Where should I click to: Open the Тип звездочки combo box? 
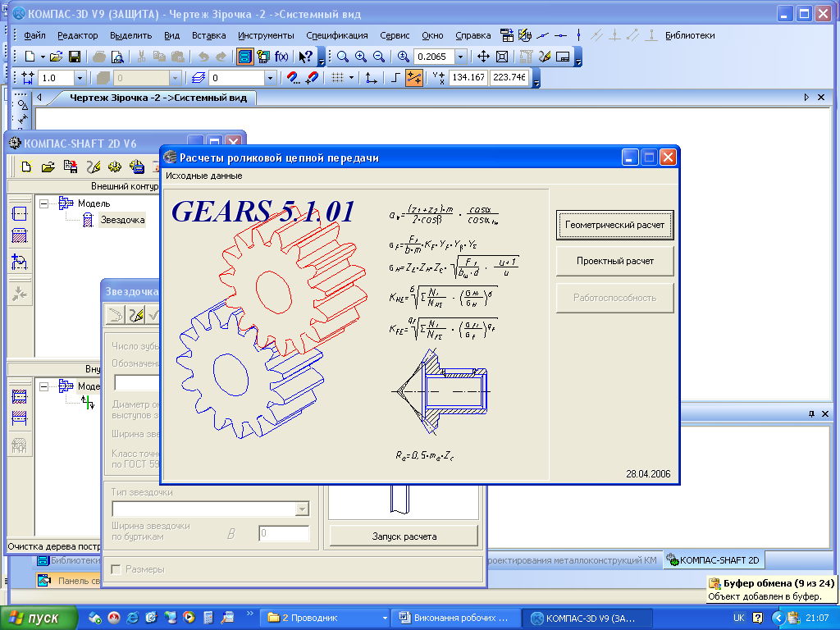tap(210, 509)
